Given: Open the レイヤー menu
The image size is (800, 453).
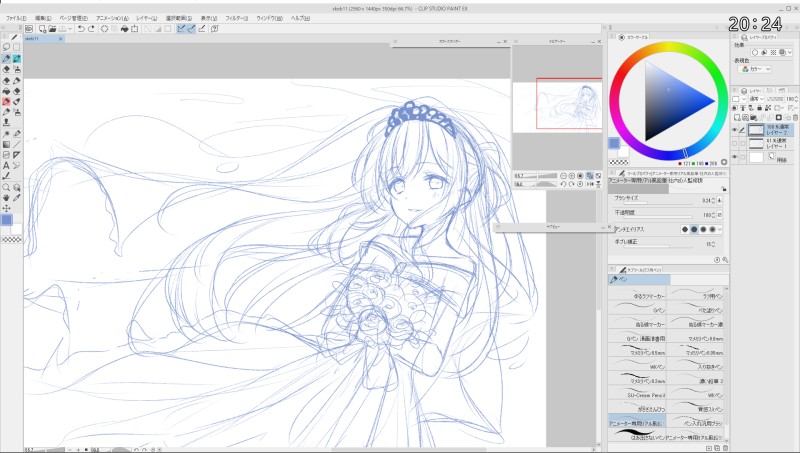Looking at the screenshot, I should click(146, 18).
